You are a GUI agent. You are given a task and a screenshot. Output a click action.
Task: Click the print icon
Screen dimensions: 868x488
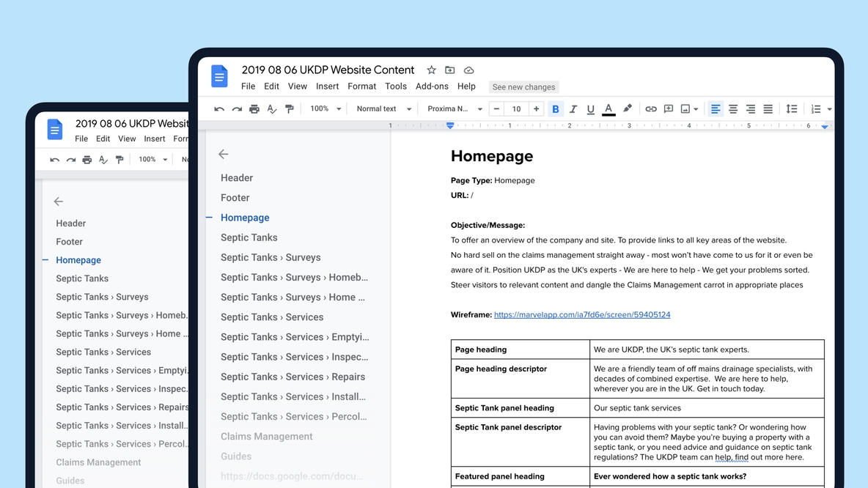254,108
